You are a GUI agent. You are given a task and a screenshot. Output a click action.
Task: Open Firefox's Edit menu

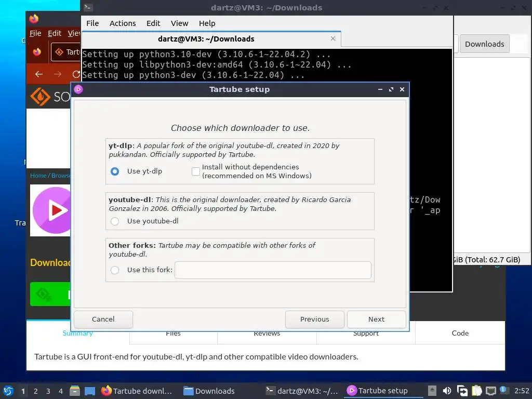tap(54, 33)
